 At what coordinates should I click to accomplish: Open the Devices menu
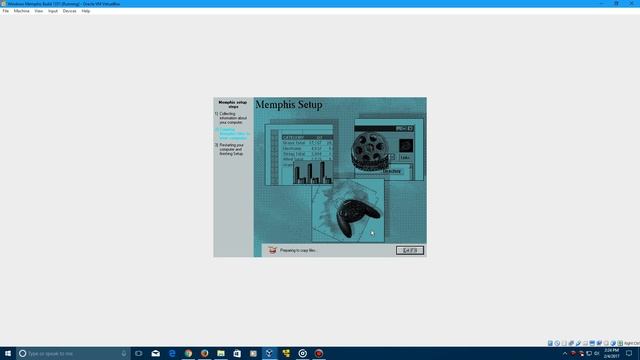[x=69, y=11]
